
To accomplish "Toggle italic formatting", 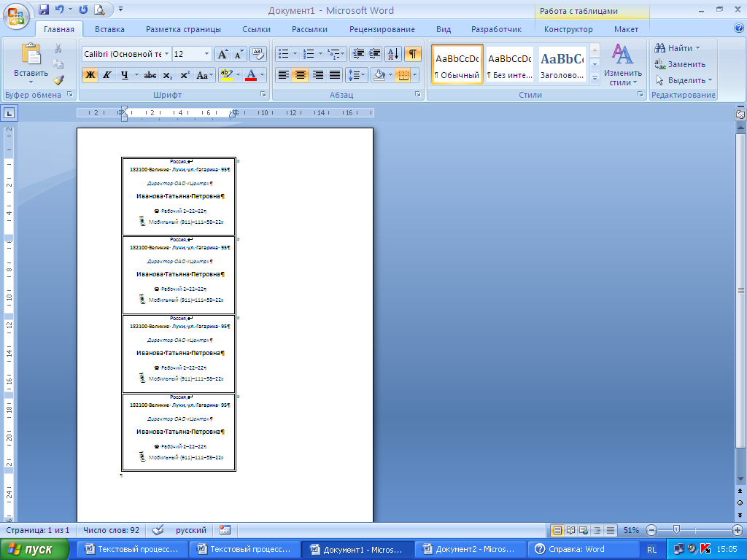I will 107,75.
